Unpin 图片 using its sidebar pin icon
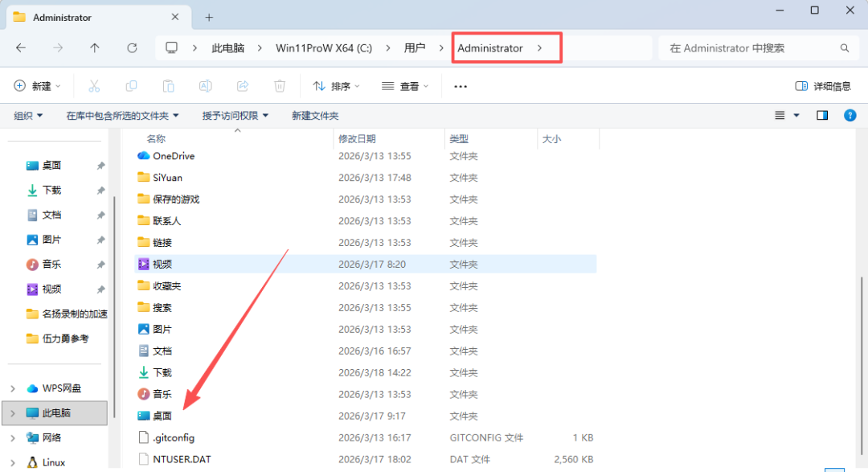The height and width of the screenshot is (472, 868). 100,240
